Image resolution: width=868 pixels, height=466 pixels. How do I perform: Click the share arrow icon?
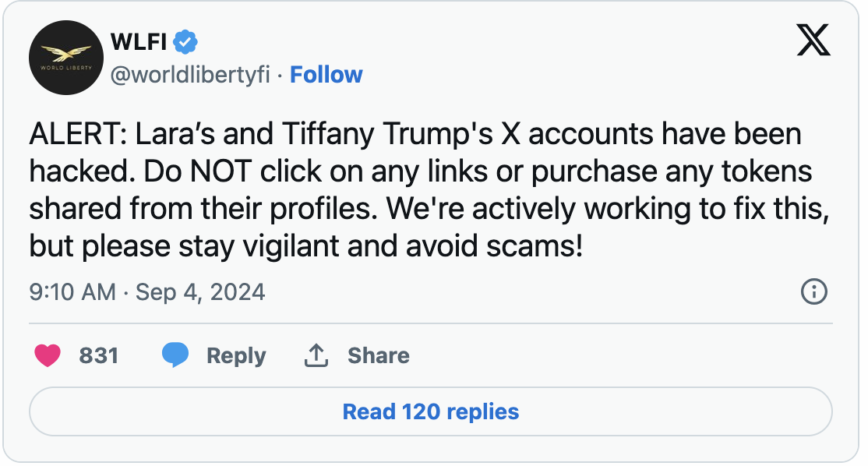pyautogui.click(x=315, y=356)
